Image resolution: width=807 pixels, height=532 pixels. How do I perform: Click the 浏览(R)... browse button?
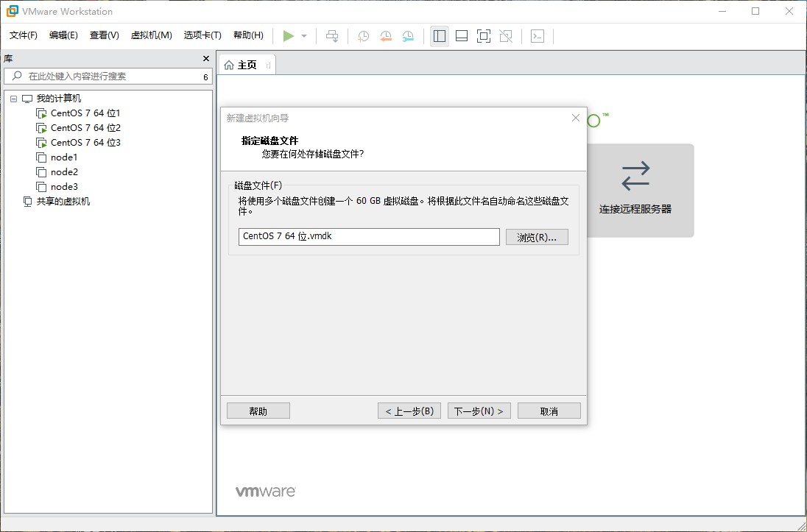(537, 237)
